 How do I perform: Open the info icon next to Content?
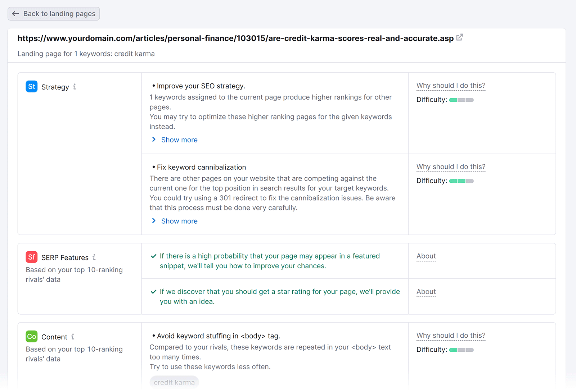[x=73, y=337]
